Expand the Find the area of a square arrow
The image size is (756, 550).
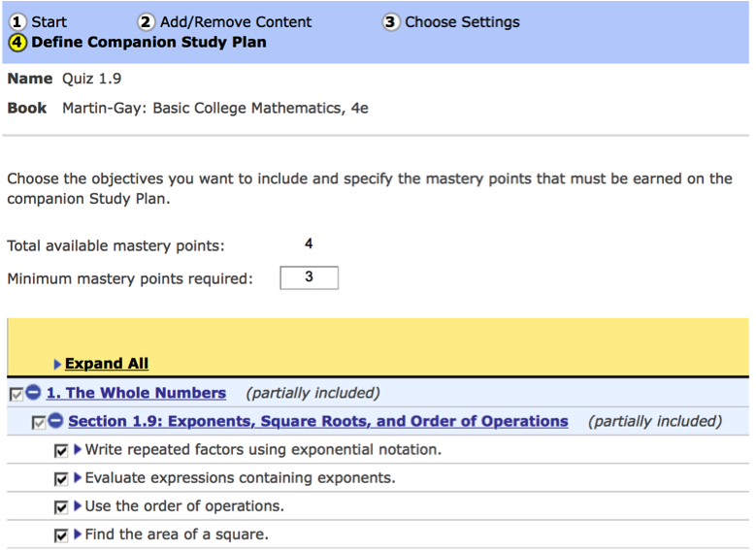pyautogui.click(x=78, y=534)
